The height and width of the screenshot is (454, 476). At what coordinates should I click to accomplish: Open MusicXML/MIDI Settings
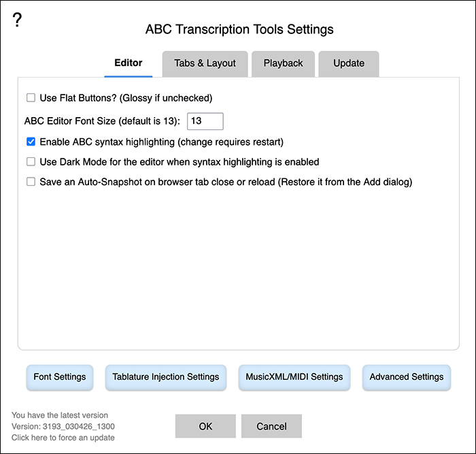[294, 377]
